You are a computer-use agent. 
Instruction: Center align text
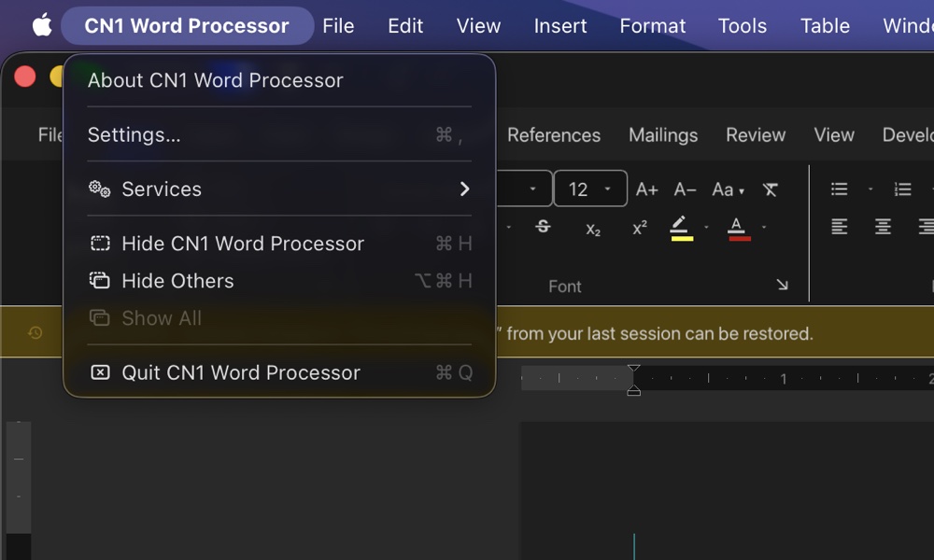click(883, 226)
